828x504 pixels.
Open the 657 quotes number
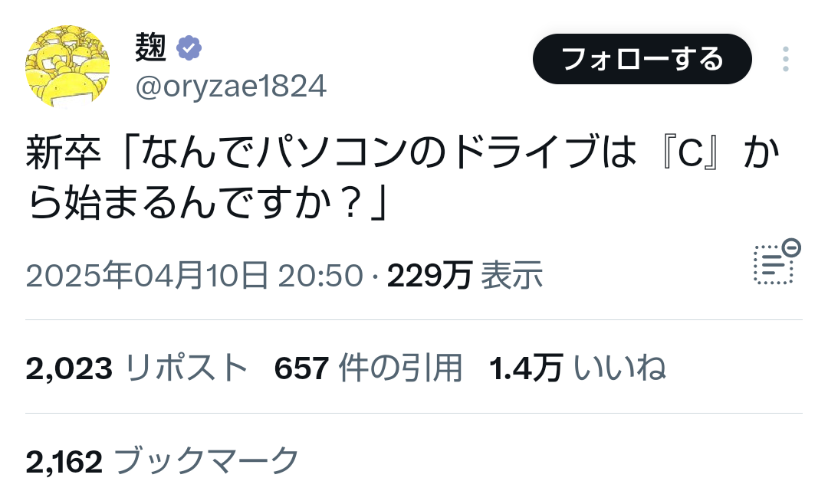[301, 368]
